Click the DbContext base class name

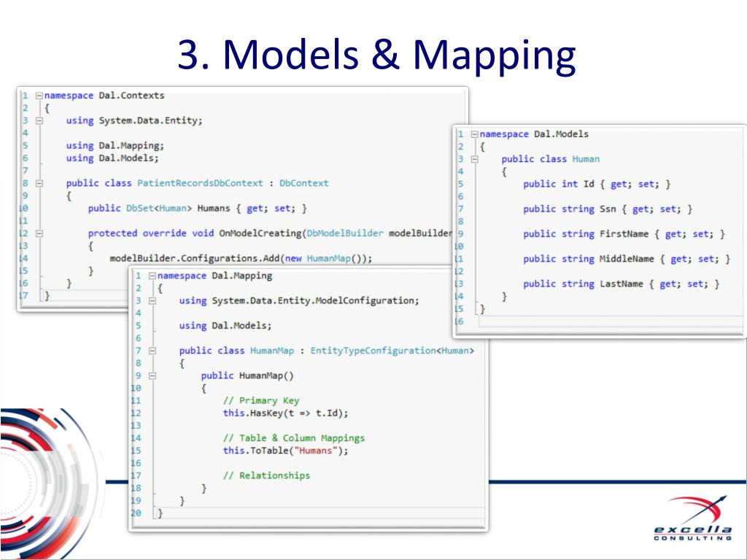[x=304, y=183]
